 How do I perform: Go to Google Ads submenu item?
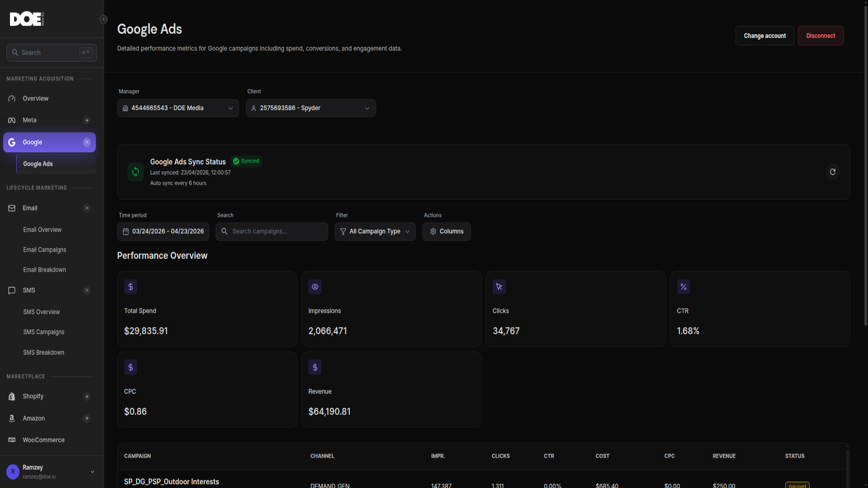[x=56, y=164]
